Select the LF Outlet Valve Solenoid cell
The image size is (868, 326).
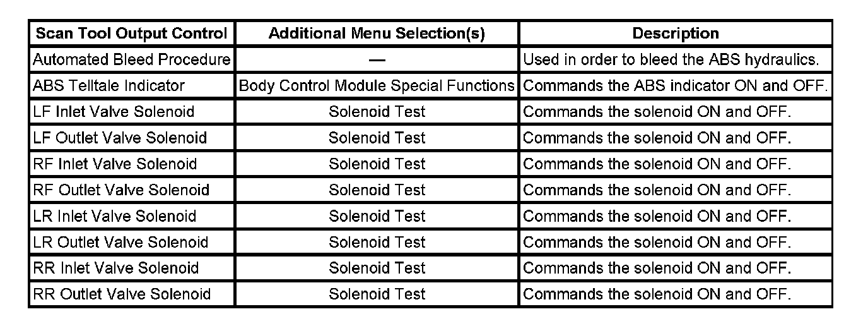[119, 138]
